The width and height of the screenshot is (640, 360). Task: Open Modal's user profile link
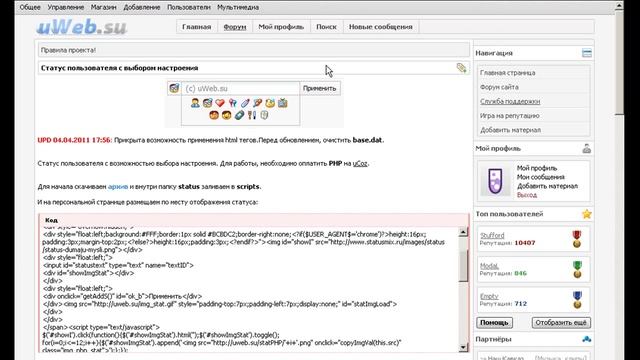[489, 266]
